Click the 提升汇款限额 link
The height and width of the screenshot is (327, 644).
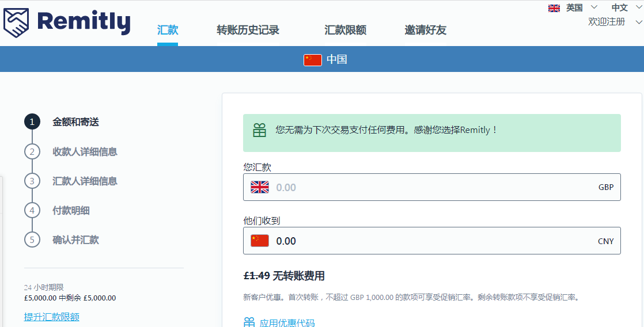point(52,317)
